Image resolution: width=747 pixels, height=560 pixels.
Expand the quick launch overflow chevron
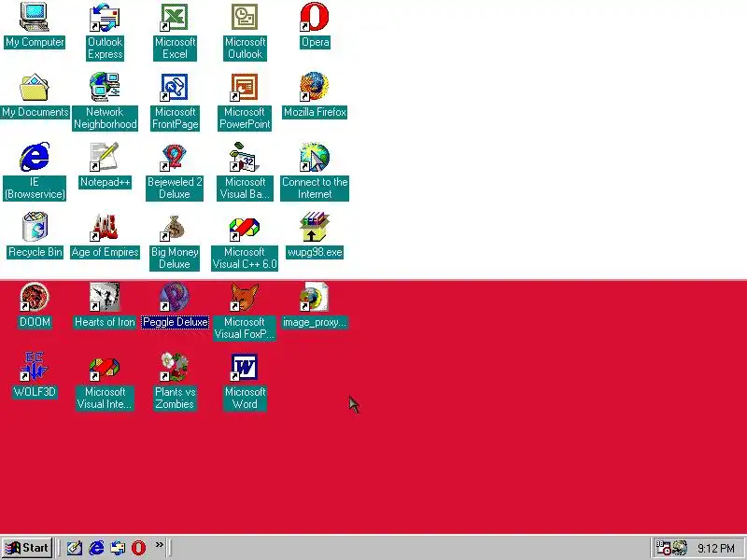pos(159,545)
